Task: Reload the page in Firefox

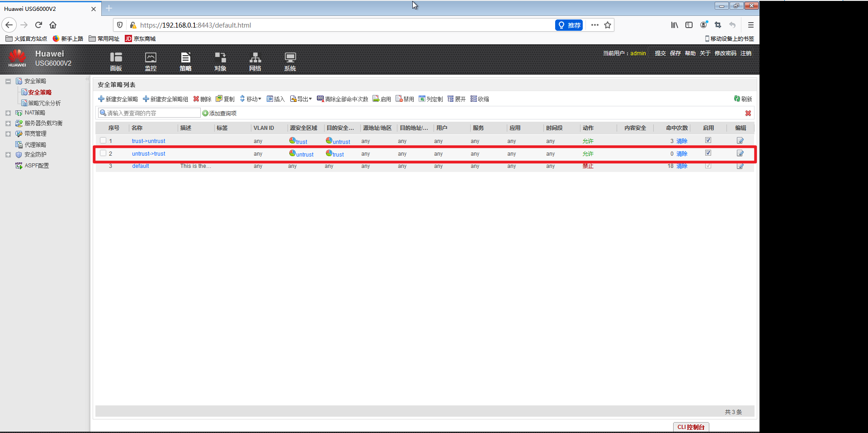Action: pos(38,25)
